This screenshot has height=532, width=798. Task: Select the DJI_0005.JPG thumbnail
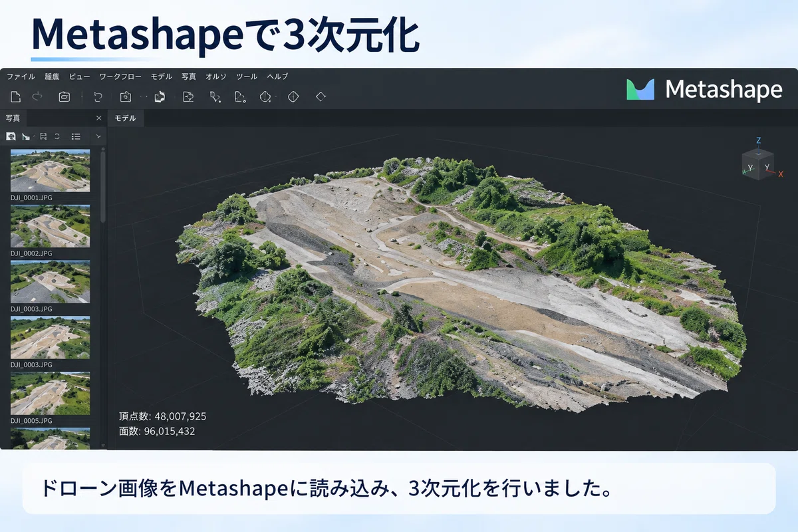(50, 394)
